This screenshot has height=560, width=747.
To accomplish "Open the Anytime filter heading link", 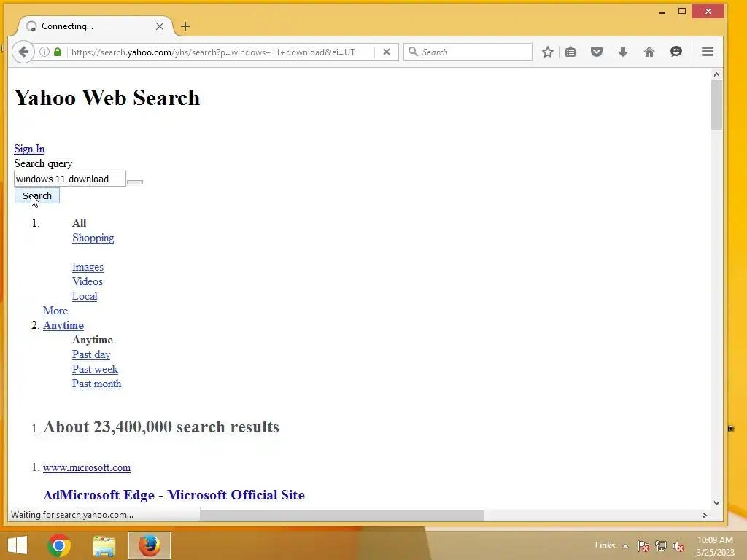I will click(63, 326).
